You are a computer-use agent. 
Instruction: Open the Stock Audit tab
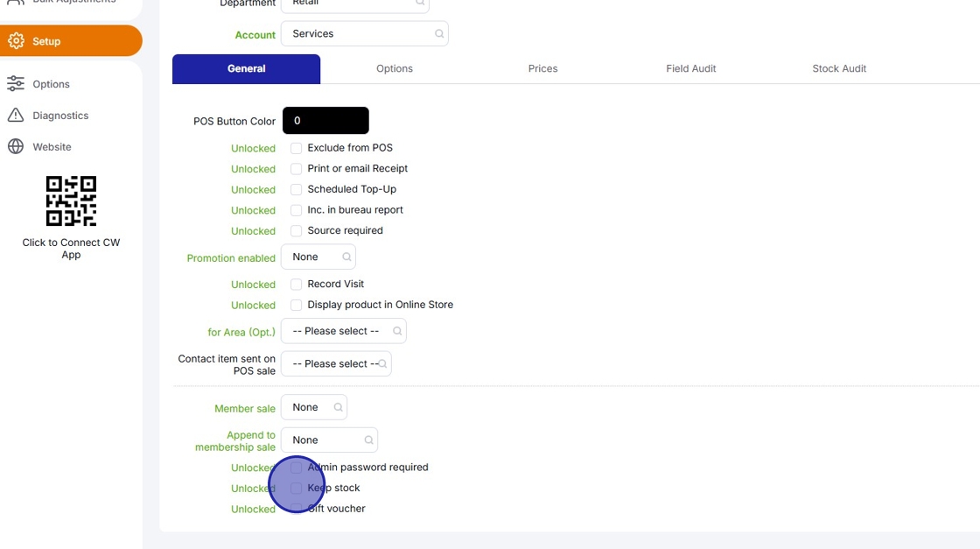[839, 69]
